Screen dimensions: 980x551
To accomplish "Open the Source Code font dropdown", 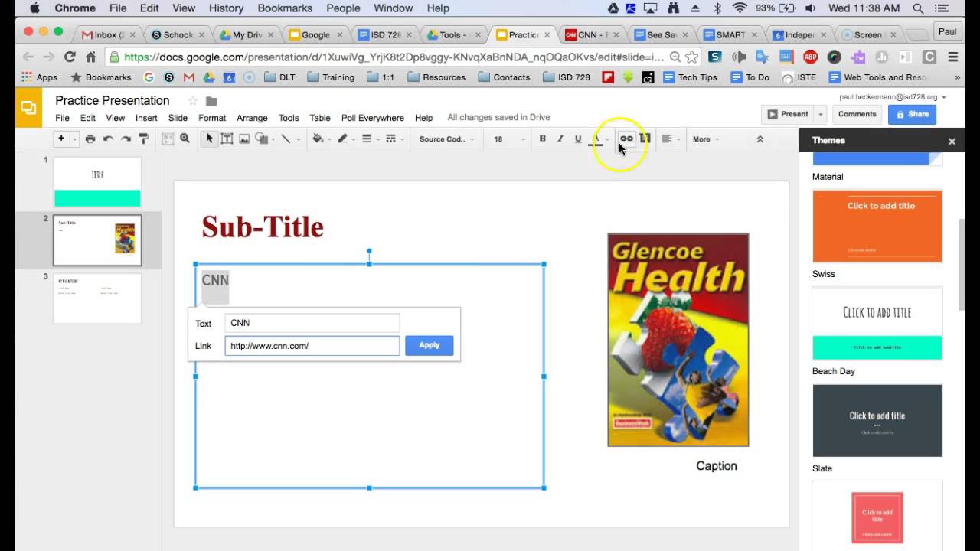I will (446, 139).
